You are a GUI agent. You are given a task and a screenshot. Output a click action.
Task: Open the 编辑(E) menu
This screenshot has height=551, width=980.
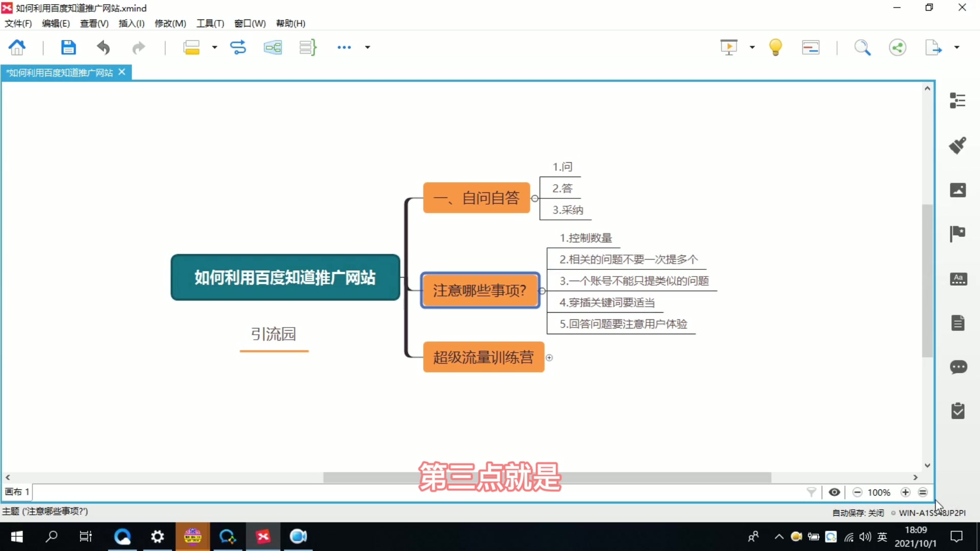coord(56,23)
